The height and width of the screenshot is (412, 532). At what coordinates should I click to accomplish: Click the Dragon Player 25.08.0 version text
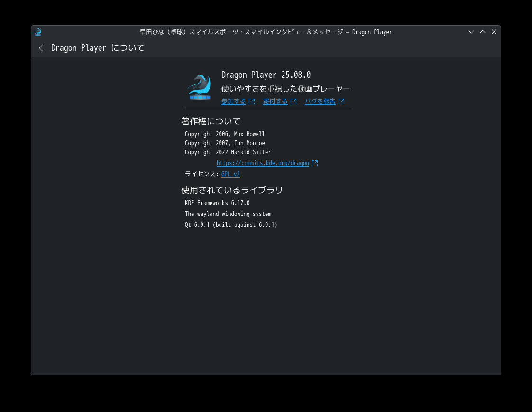click(266, 75)
